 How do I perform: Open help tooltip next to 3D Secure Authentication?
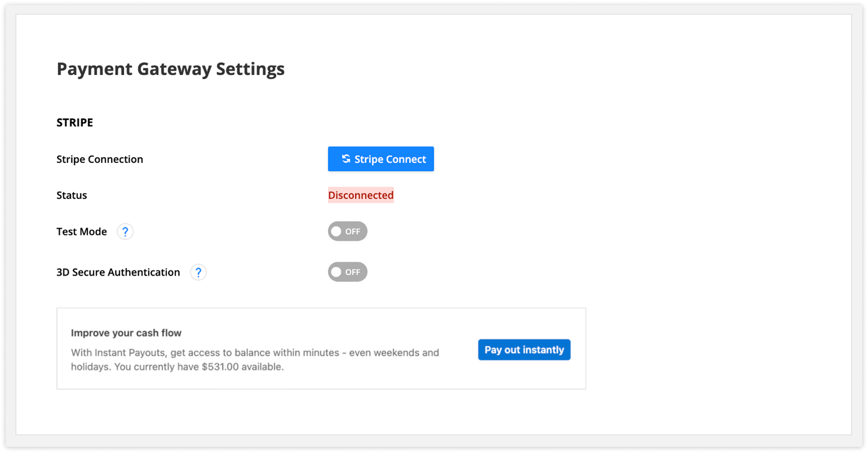click(198, 272)
